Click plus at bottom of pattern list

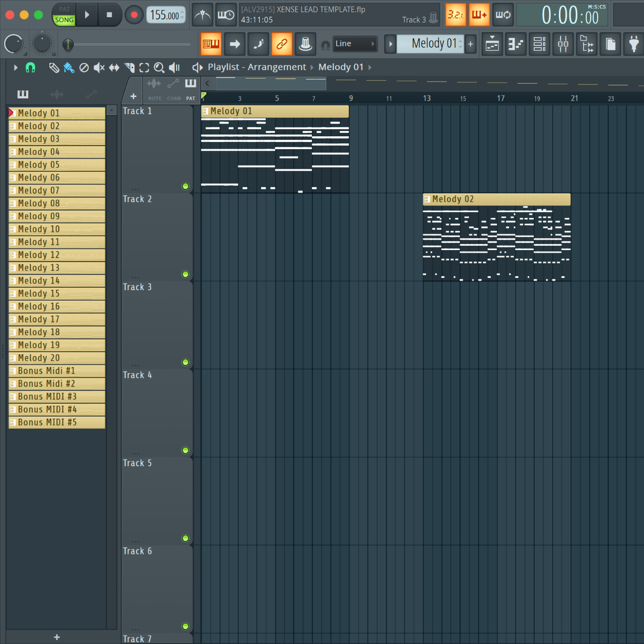tap(57, 637)
